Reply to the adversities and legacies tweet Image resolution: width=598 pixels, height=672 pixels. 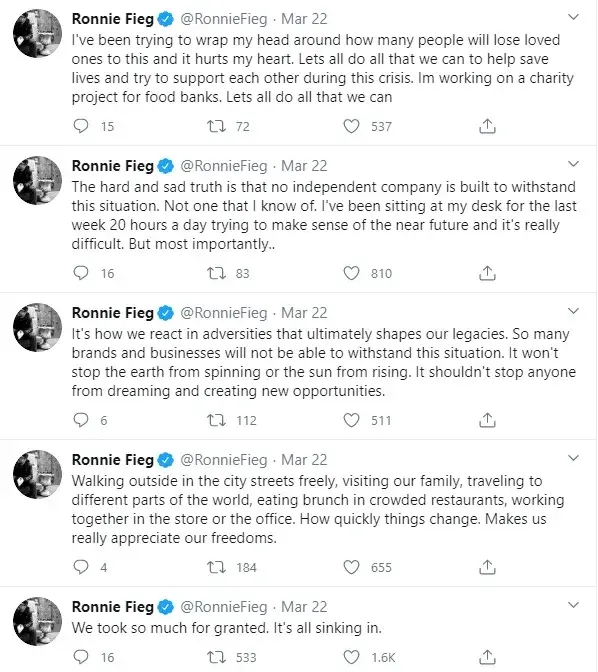click(x=81, y=420)
